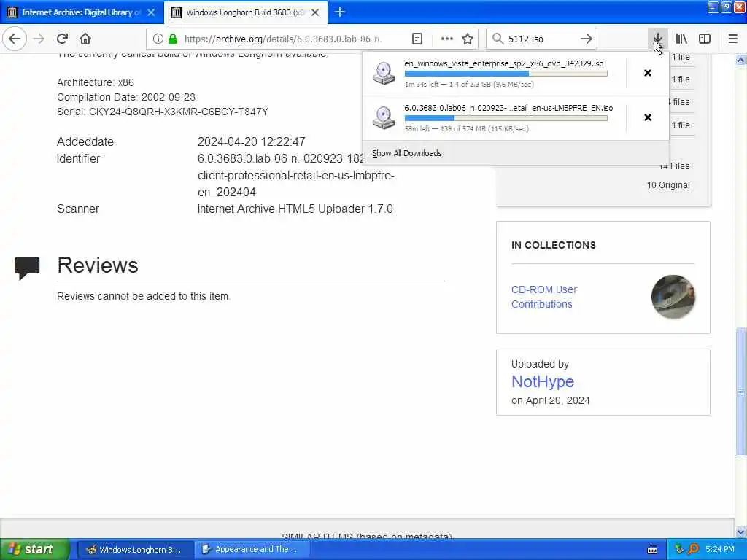The image size is (747, 560).
Task: Click the taskbar clock showing 5:24 PM
Action: 720,550
